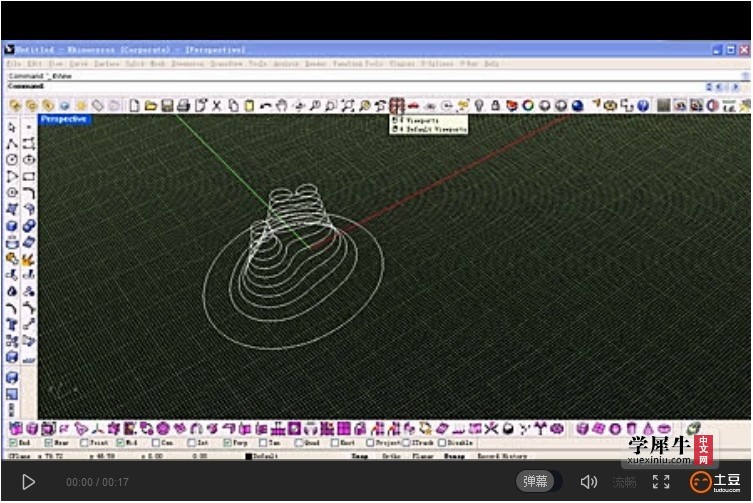The height and width of the screenshot is (503, 753).
Task: Open the View menu
Action: click(x=56, y=63)
